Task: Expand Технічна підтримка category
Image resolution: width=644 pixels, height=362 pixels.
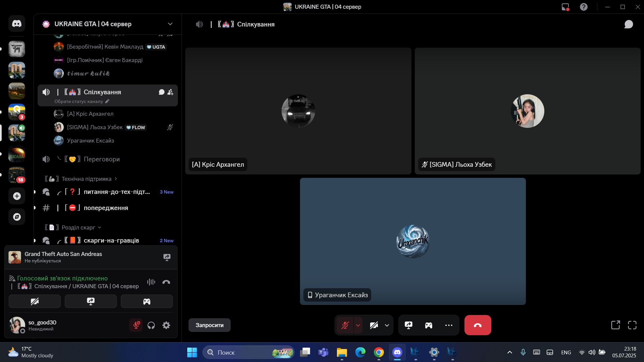Action: pos(81,179)
